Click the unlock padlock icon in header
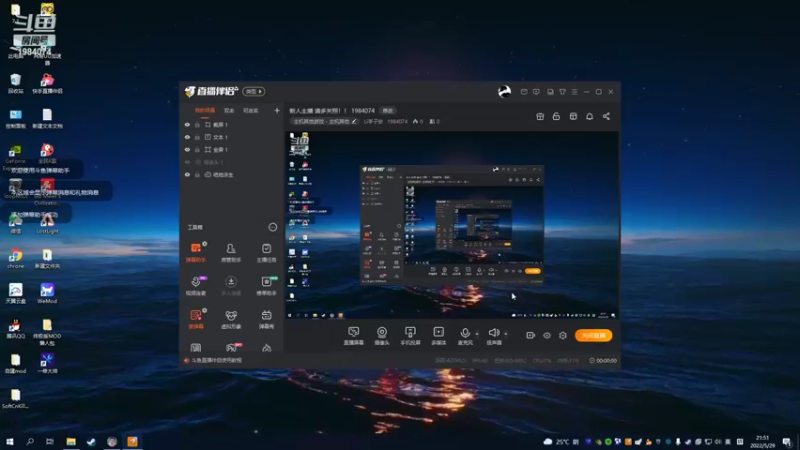This screenshot has width=800, height=450. click(556, 116)
